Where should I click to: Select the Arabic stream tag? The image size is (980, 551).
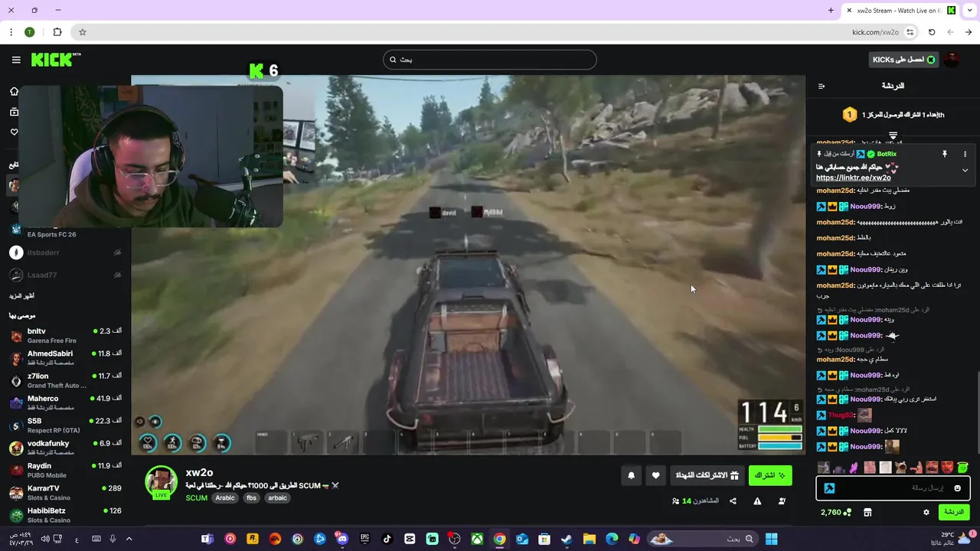pos(225,497)
